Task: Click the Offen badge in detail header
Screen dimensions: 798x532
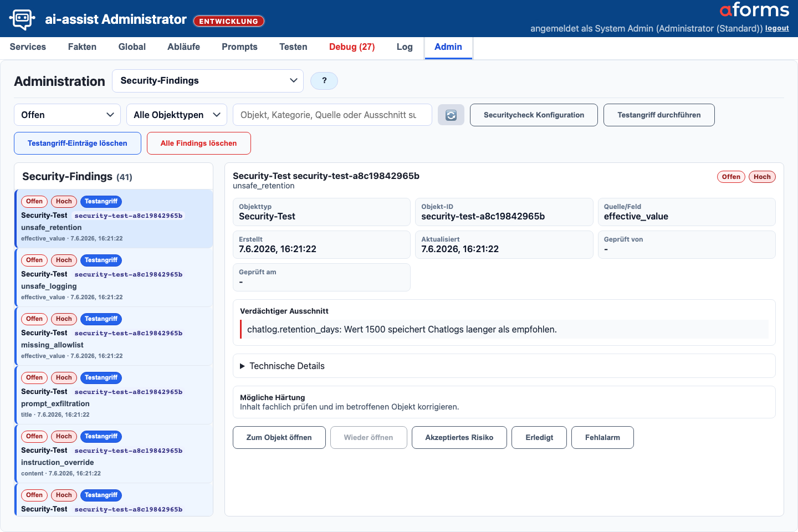Action: point(731,177)
